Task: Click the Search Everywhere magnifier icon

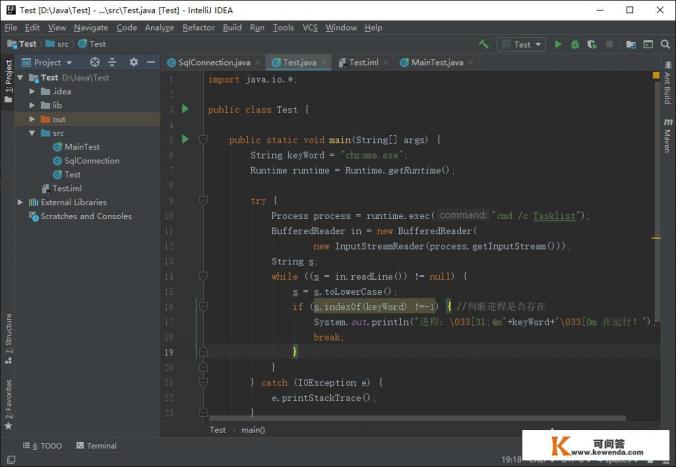Action: click(665, 44)
